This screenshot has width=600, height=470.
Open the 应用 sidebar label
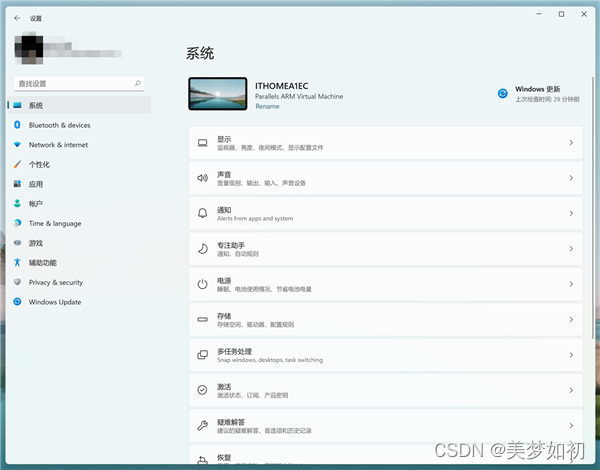pos(36,184)
